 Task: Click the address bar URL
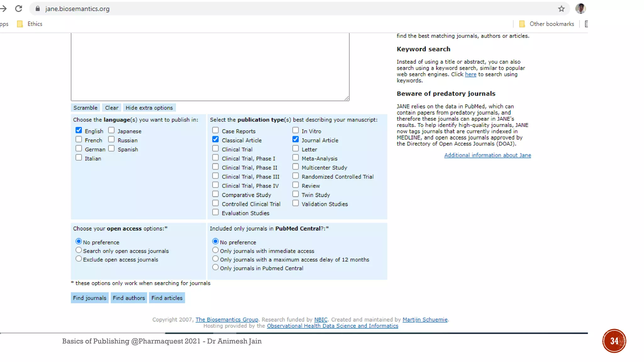pos(77,9)
